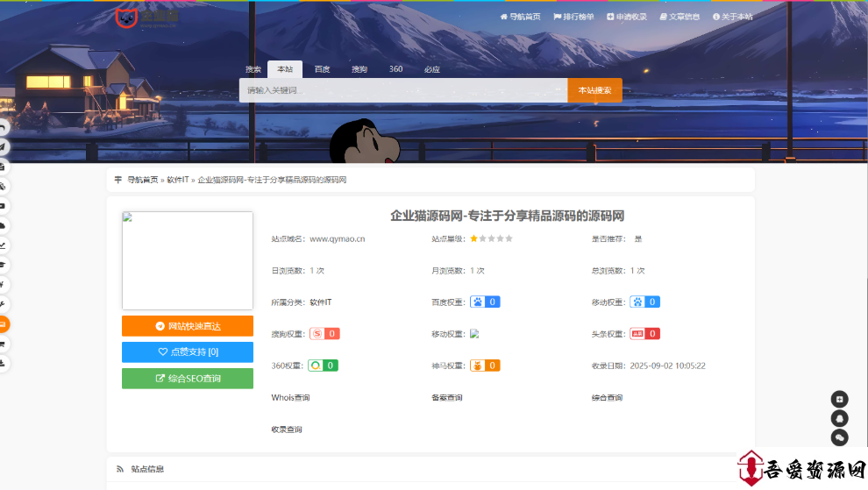This screenshot has width=868, height=490.
Task: Click the 网站快速直达 orange button
Action: coord(188,326)
